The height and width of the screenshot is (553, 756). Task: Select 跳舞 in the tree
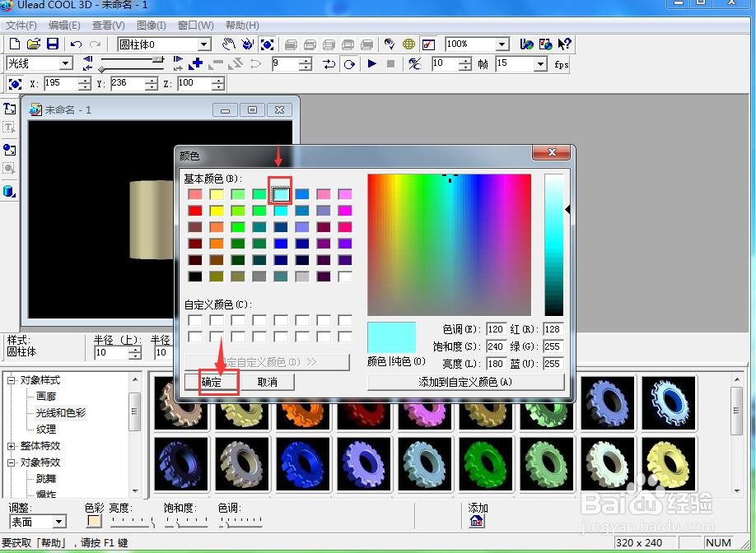pos(46,479)
